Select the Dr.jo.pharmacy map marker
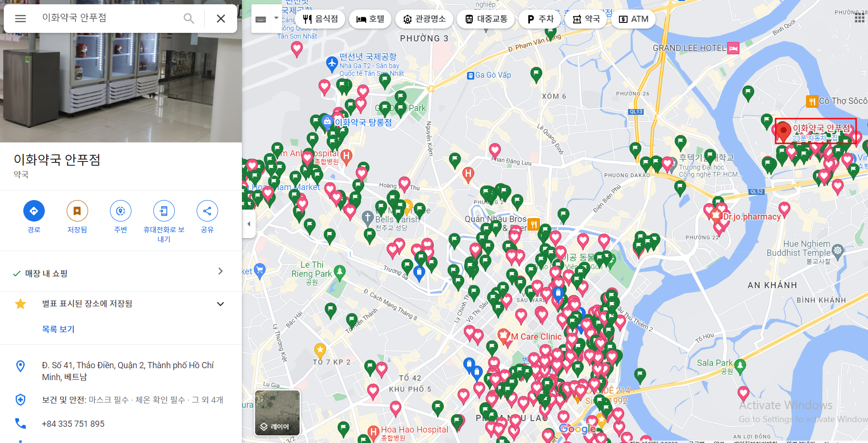The image size is (868, 443). pos(716,216)
